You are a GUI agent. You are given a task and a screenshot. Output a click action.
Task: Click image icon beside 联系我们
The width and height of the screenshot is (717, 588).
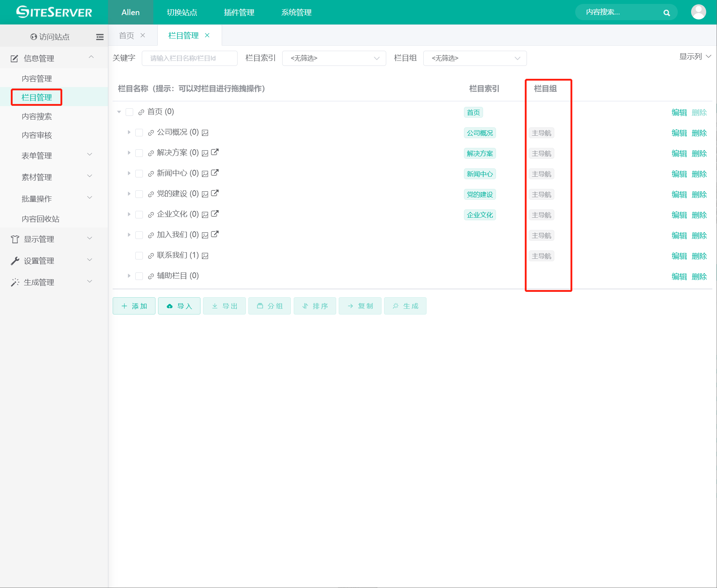(x=205, y=256)
